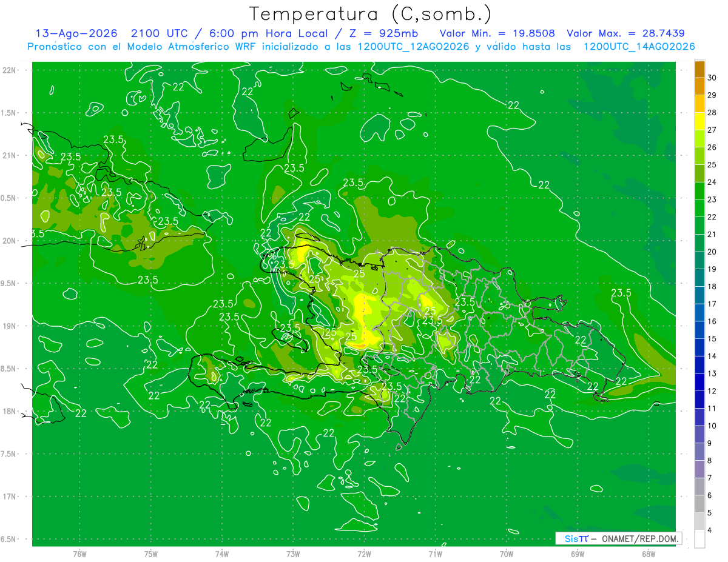Click the color scale value "26"

(x=712, y=147)
